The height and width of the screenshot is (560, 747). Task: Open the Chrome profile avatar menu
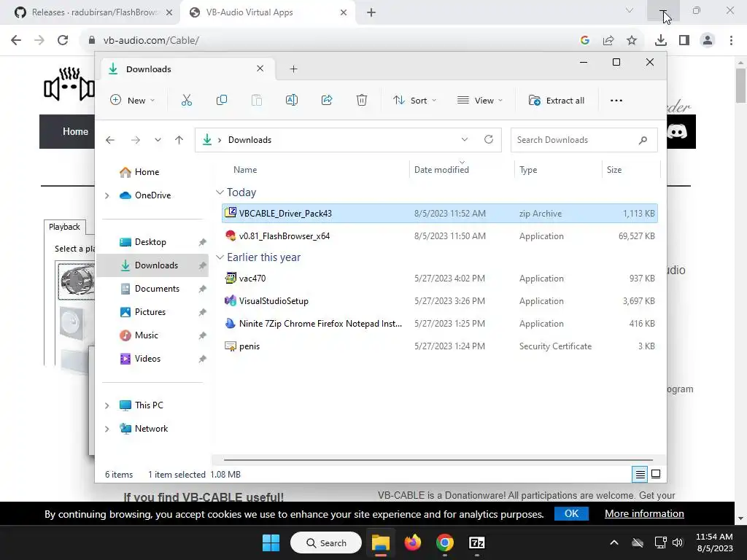[x=708, y=41]
